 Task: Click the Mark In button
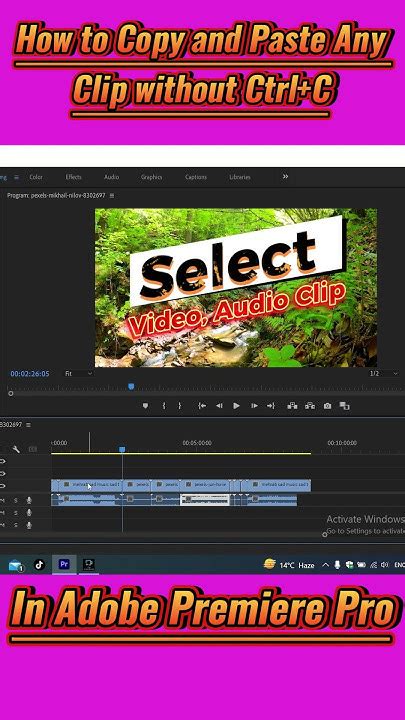coord(163,406)
